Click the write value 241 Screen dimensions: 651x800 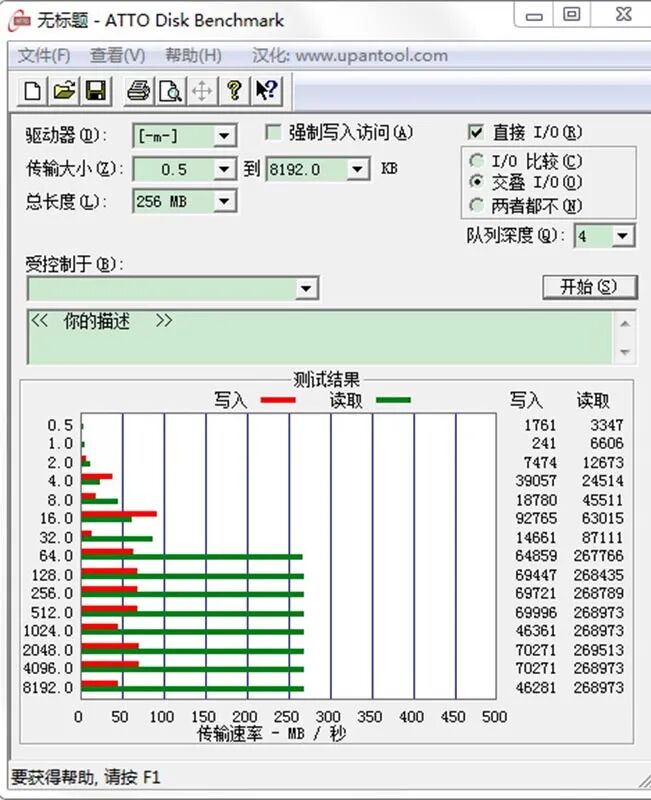(544, 443)
